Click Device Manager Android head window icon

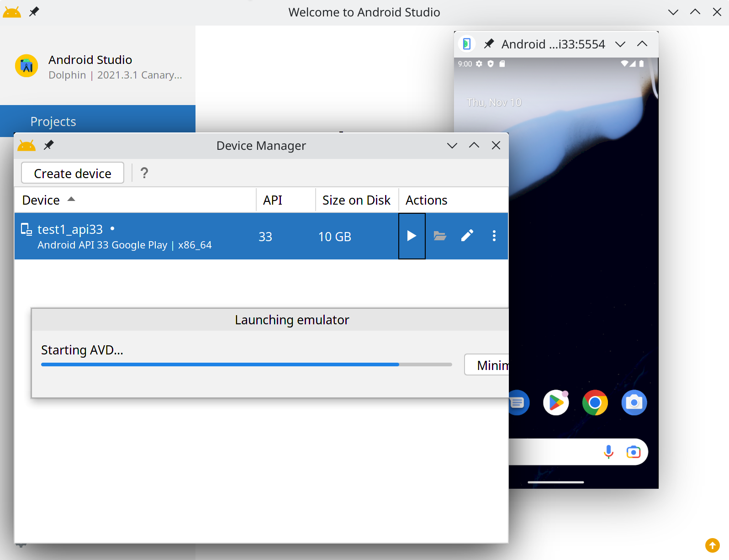point(26,146)
